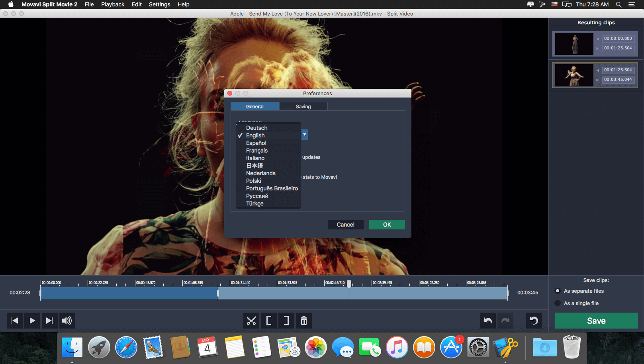
Task: Open Photos app in the dock
Action: (x=316, y=347)
